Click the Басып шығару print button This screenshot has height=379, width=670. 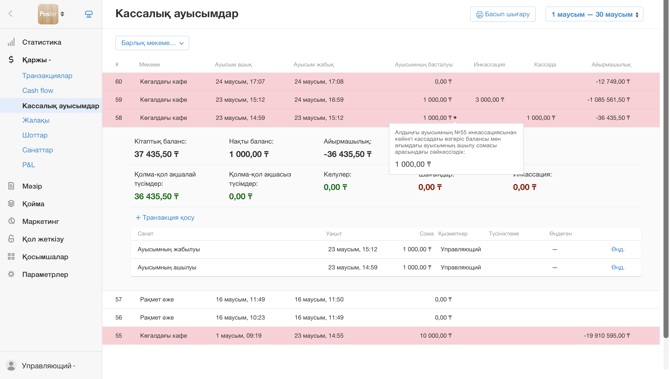[503, 14]
